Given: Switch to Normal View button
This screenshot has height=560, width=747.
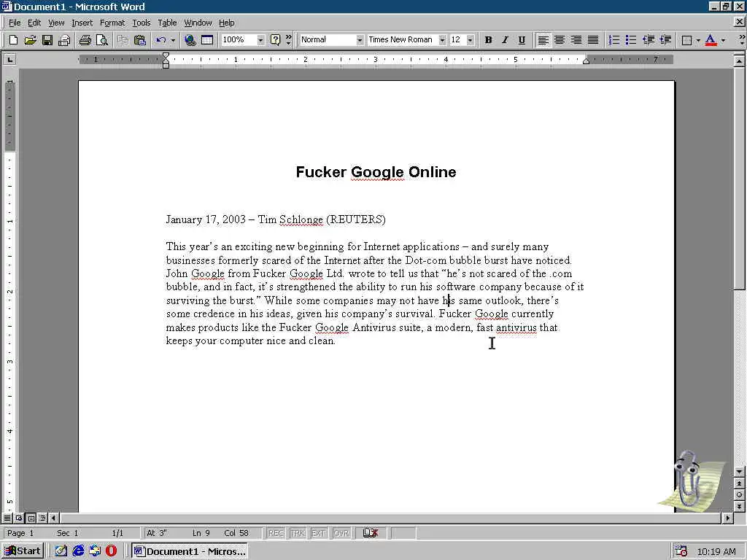Looking at the screenshot, I should (x=7, y=518).
